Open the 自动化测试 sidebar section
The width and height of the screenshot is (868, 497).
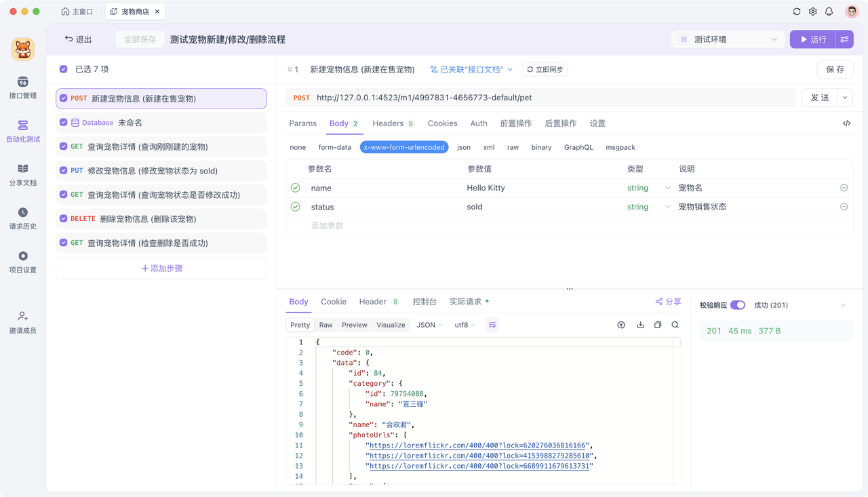click(x=23, y=132)
